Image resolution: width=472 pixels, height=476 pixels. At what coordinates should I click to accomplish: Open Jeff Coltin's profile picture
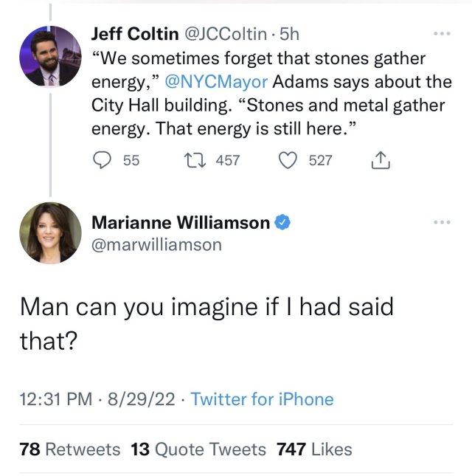(x=50, y=57)
